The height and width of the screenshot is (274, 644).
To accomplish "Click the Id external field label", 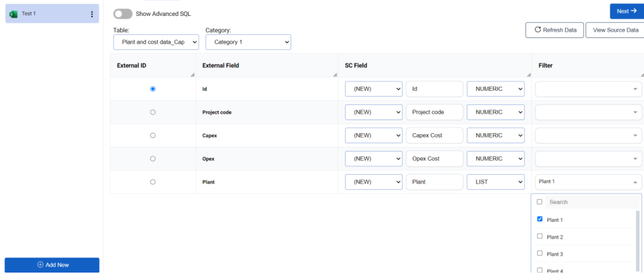I will tap(205, 89).
